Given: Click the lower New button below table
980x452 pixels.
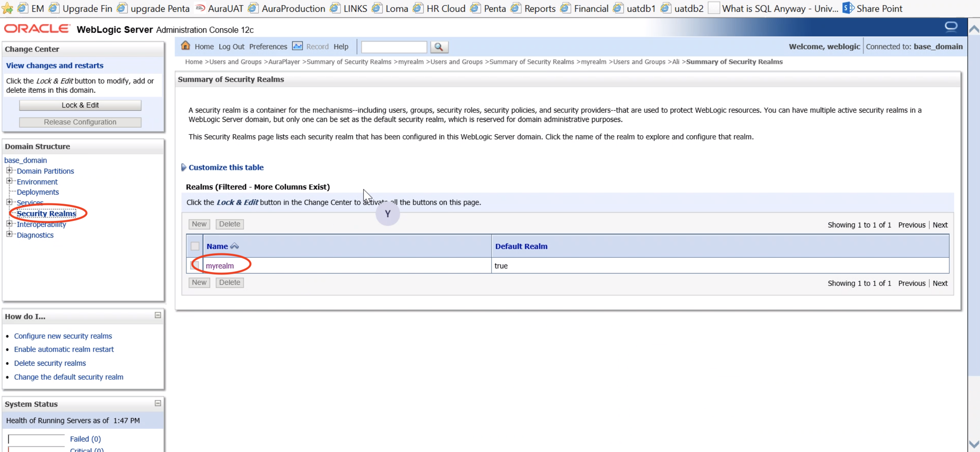Looking at the screenshot, I should click(x=199, y=282).
